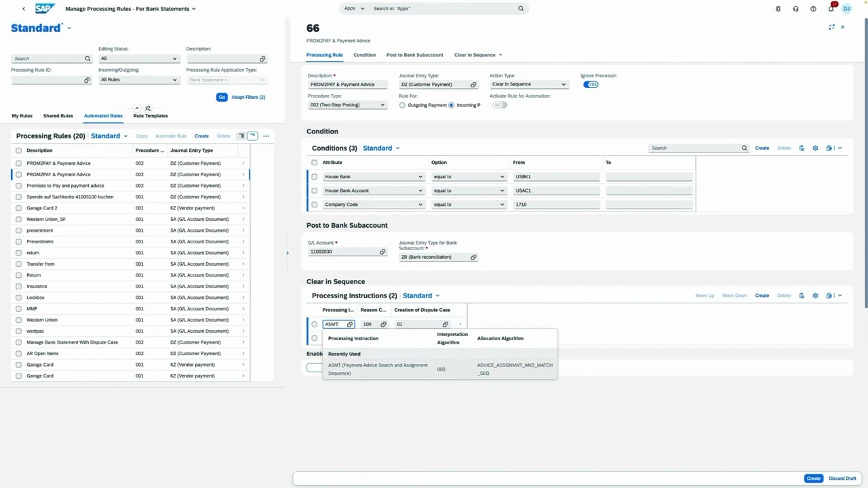Click the highlighted view icon in Processing Rules
Viewport: 868px width, 488px height.
pos(252,136)
